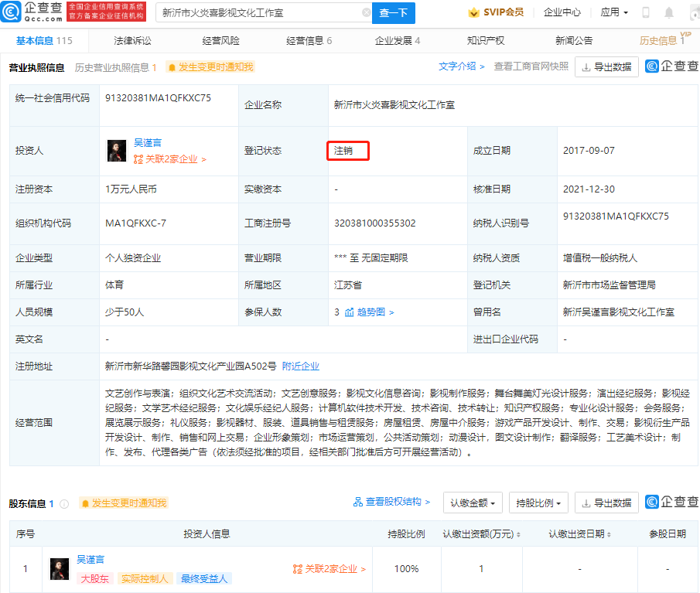The height and width of the screenshot is (593, 700).
Task: Switch to 基本信息 tab
Action: coord(44,41)
